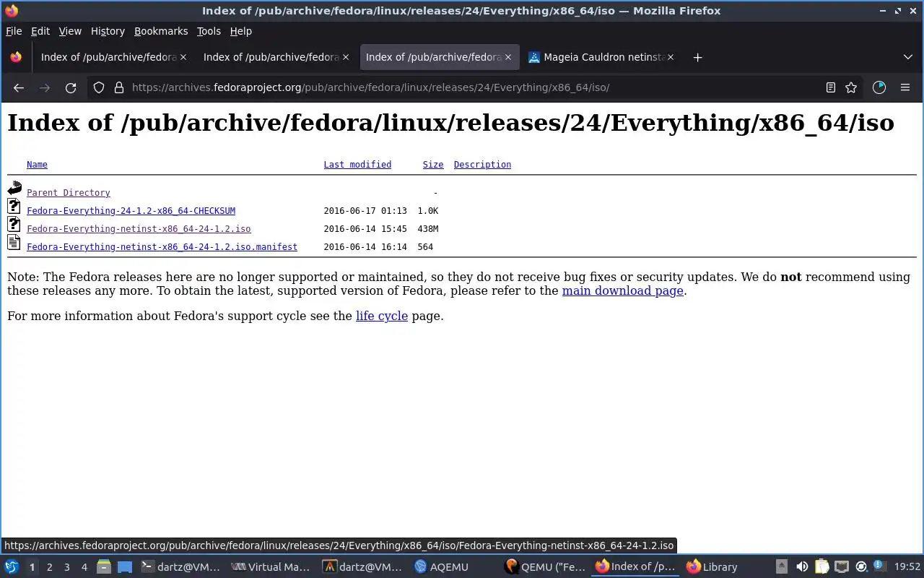Download Fedora-Everything-netinst-x86_64-24-1.2.iso
Image resolution: width=924 pixels, height=578 pixels.
139,229
